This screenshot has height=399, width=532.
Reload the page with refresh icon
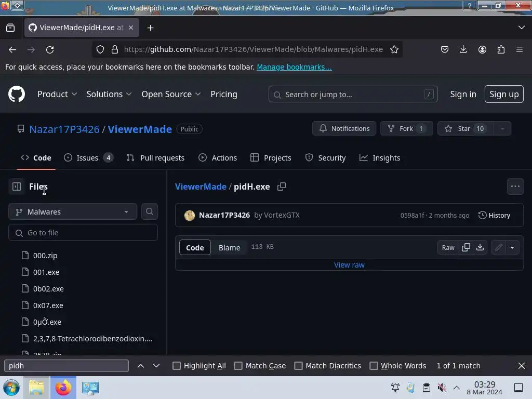tap(50, 49)
